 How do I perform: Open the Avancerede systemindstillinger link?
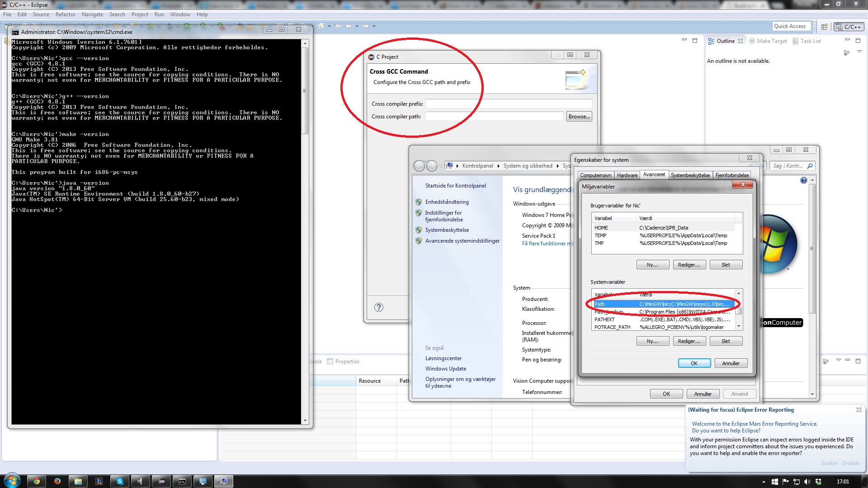pos(462,241)
